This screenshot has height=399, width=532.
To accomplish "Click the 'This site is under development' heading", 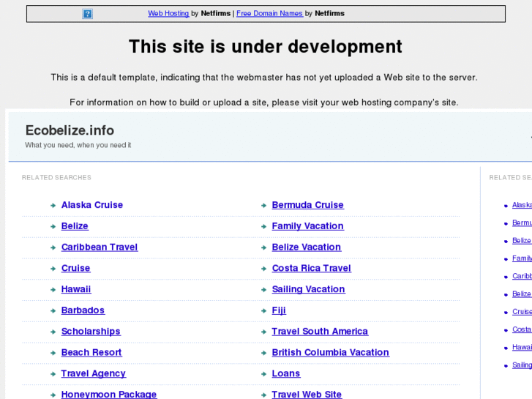I will 266,46.
